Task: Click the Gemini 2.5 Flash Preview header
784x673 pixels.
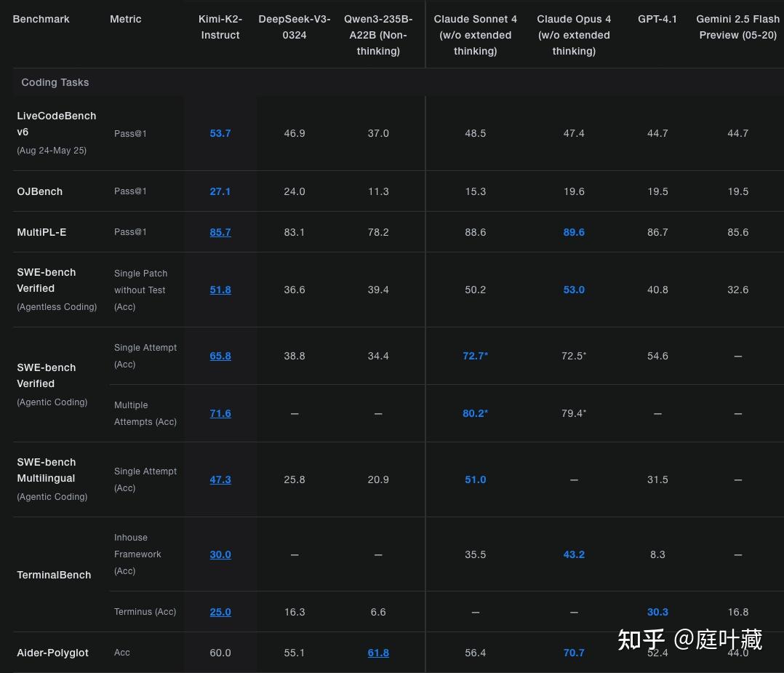Action: click(737, 27)
